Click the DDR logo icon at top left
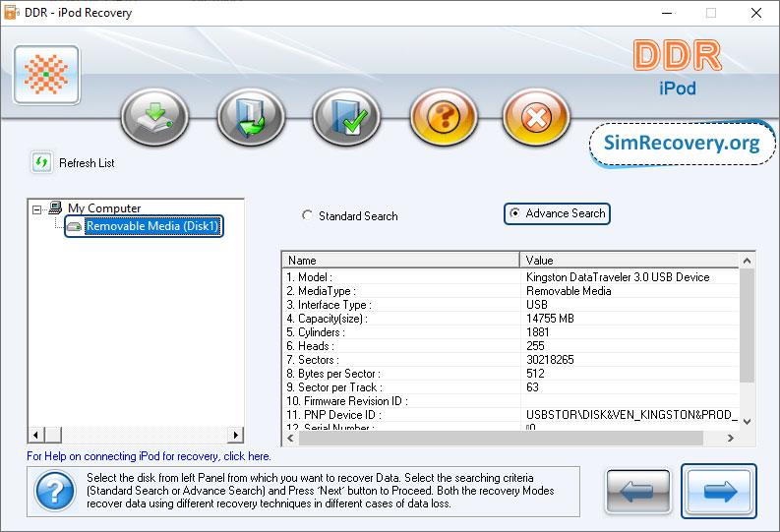The height and width of the screenshot is (532, 780). (46, 75)
